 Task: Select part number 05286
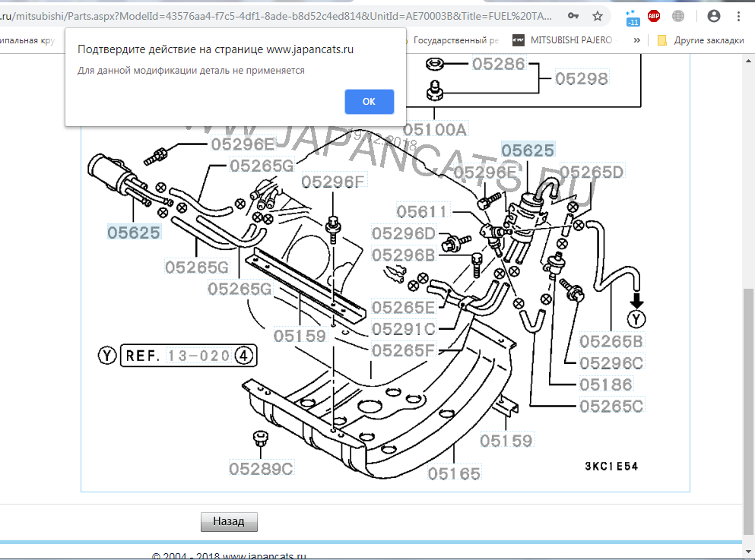(x=498, y=64)
